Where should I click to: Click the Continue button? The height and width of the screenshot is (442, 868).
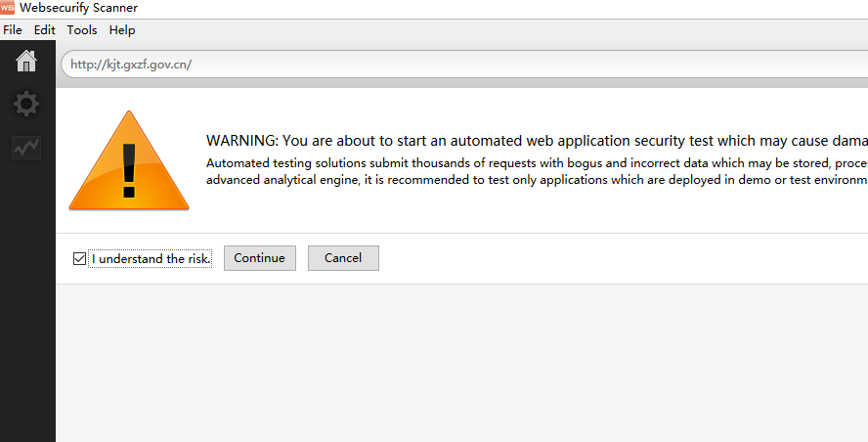click(x=260, y=258)
